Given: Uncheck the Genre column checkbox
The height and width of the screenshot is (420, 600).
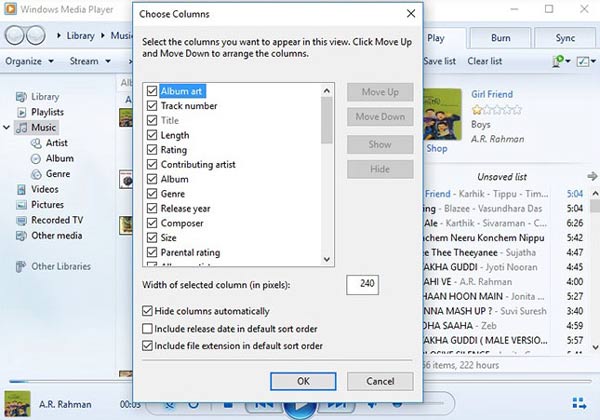Looking at the screenshot, I should pos(152,194).
